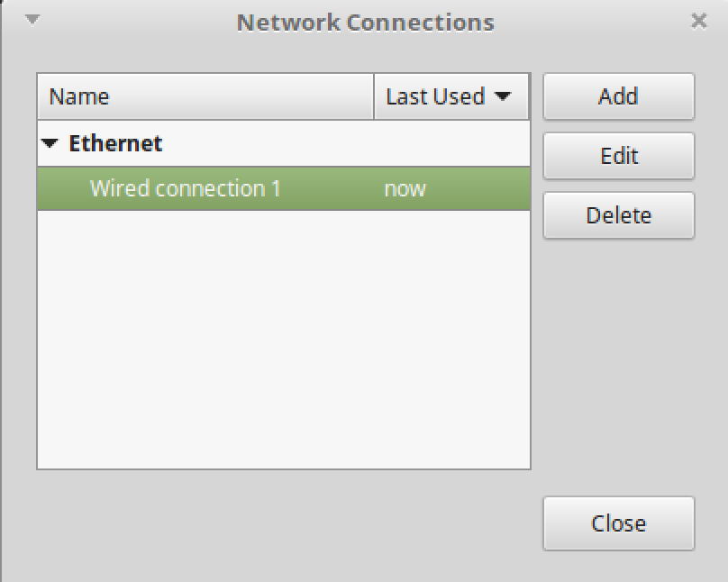
Task: Click the Ethernet row's empty Last Used cell
Action: click(x=450, y=143)
